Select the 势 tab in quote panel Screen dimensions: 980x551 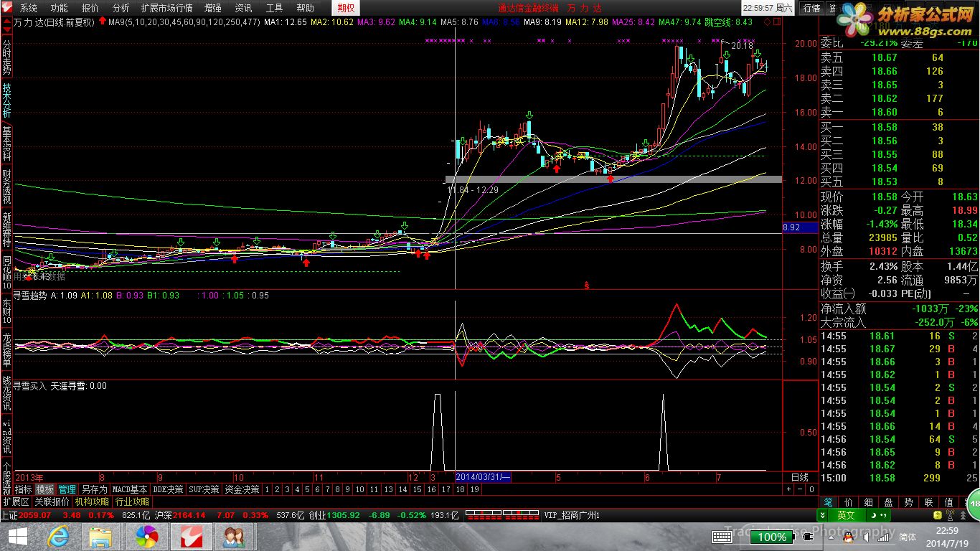(909, 502)
